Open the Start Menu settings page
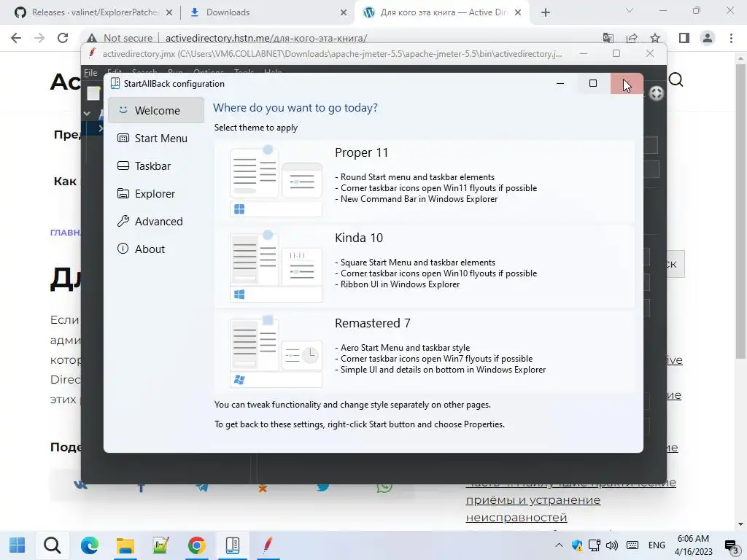 [x=156, y=138]
